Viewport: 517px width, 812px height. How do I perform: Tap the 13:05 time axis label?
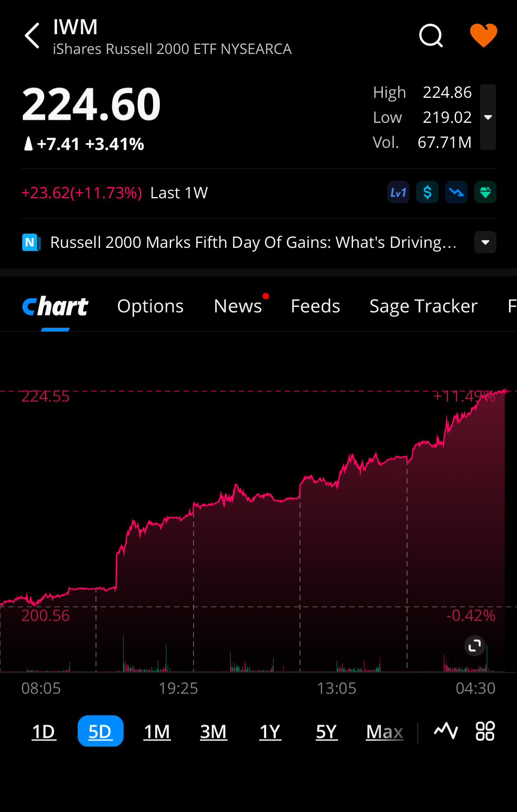click(x=336, y=688)
